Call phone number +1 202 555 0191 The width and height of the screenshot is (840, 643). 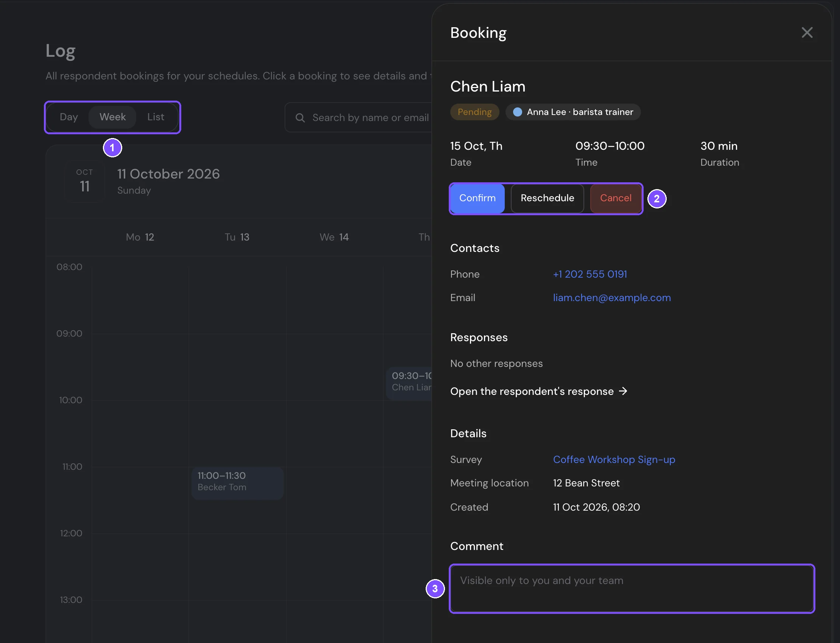pos(590,274)
